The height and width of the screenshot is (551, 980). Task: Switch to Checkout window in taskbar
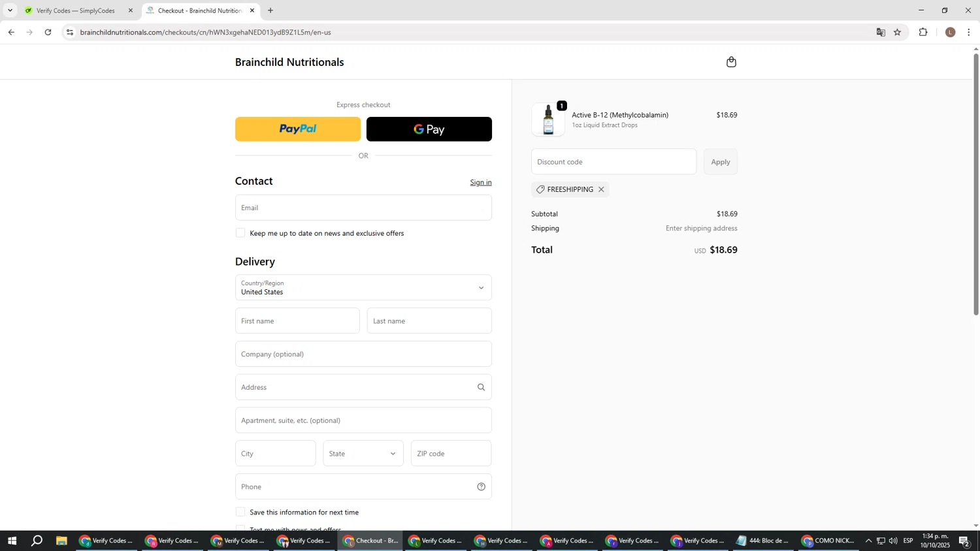click(x=370, y=541)
